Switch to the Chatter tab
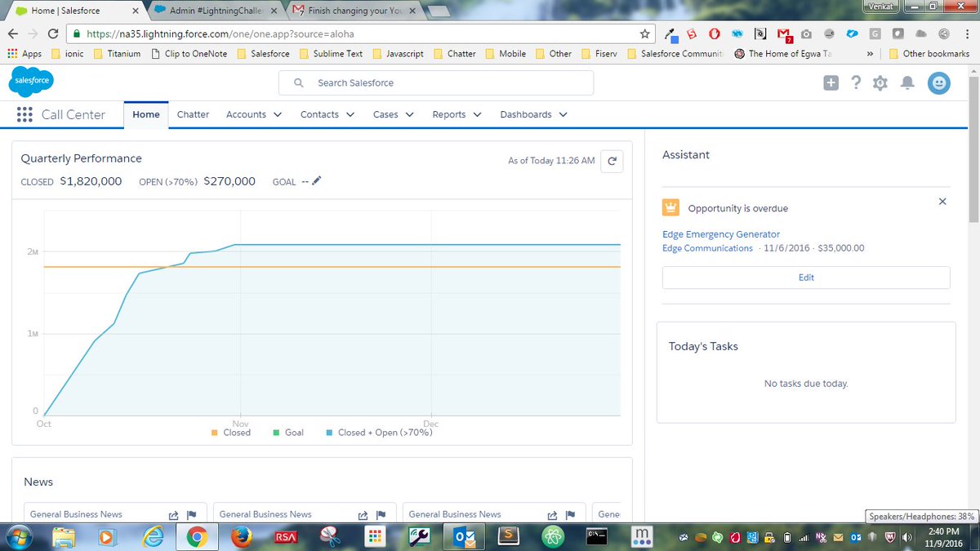980x551 pixels. coord(194,114)
